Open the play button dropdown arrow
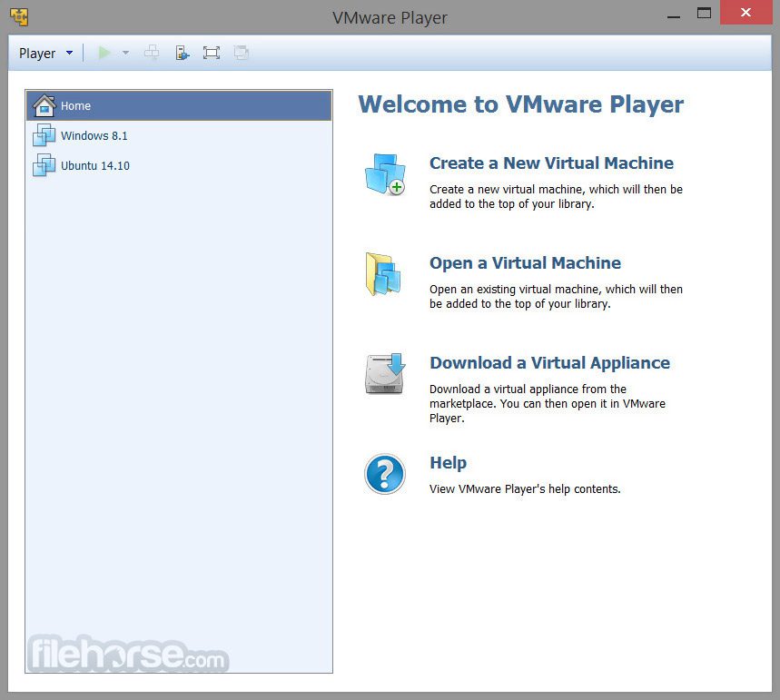 [x=124, y=53]
